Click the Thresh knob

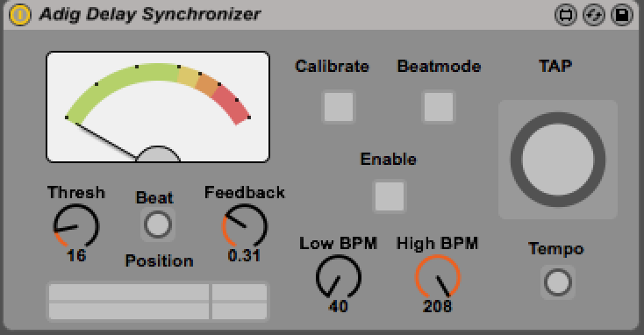click(x=76, y=226)
